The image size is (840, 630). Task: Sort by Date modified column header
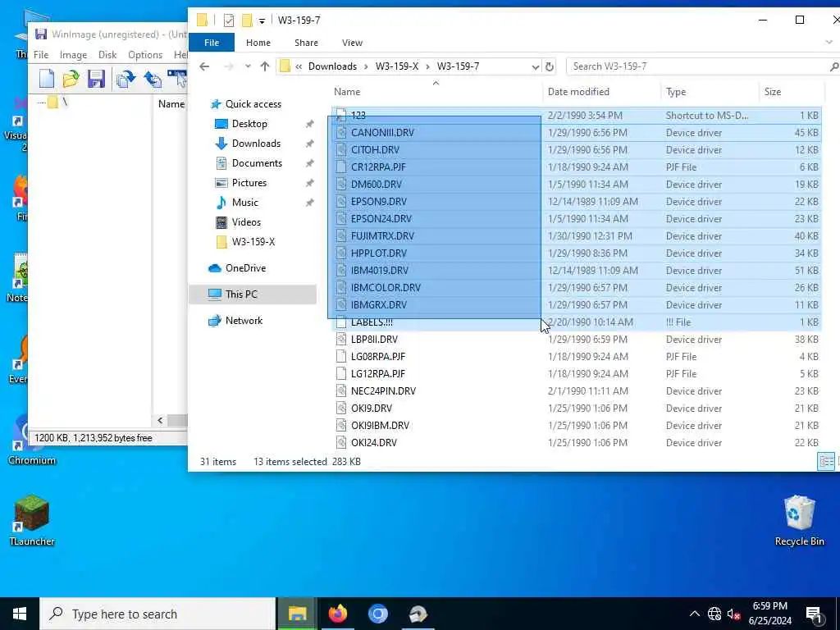point(601,92)
